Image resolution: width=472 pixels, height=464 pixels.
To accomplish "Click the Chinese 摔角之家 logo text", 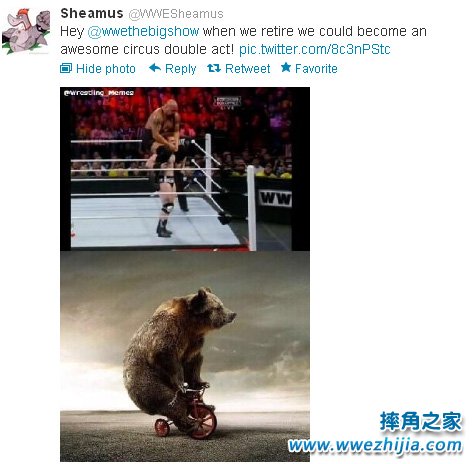I will click(421, 422).
